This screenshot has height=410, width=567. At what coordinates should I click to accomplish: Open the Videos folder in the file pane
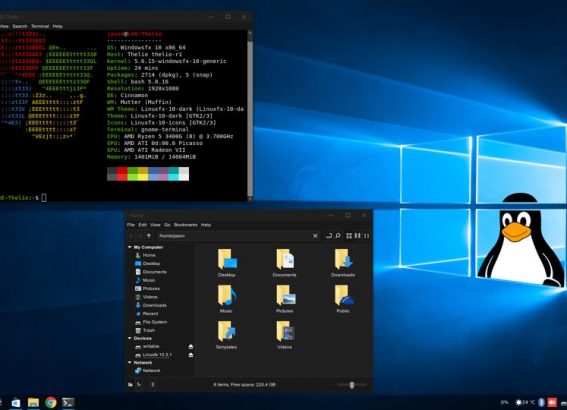coord(285,335)
